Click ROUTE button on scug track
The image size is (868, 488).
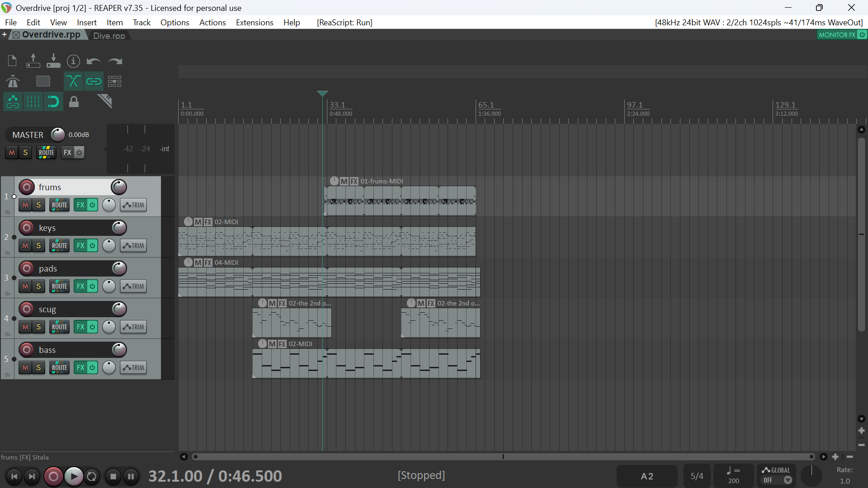click(x=59, y=327)
